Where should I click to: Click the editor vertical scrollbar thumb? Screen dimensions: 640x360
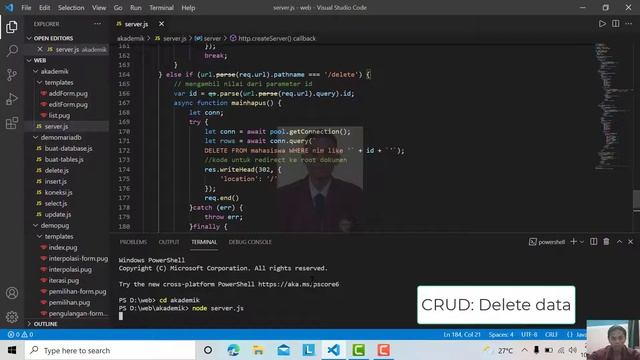point(636,200)
